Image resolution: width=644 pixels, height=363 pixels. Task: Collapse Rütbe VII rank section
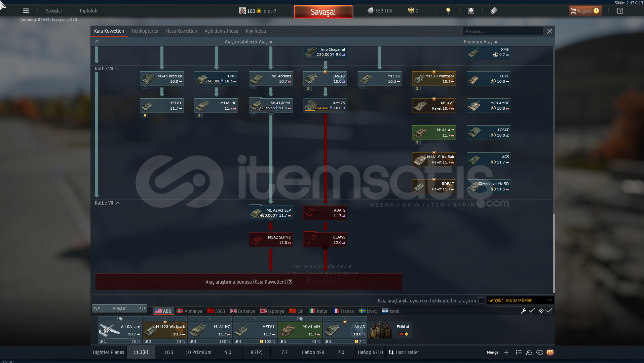click(107, 69)
